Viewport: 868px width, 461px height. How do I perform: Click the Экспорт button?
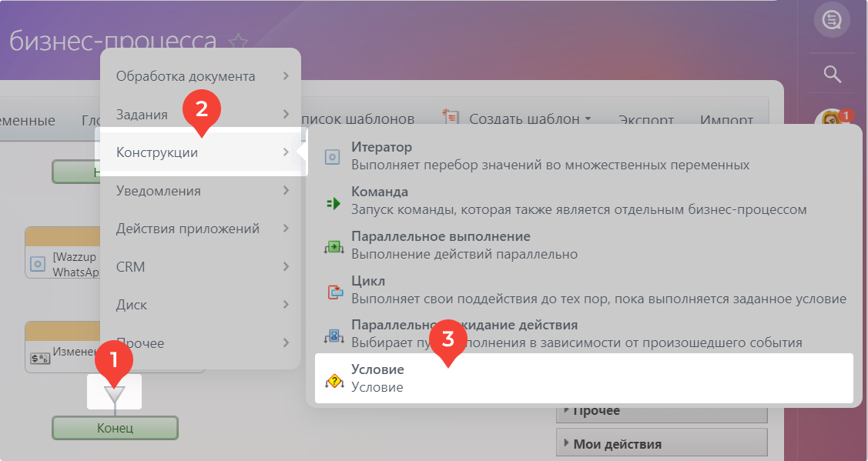point(646,120)
